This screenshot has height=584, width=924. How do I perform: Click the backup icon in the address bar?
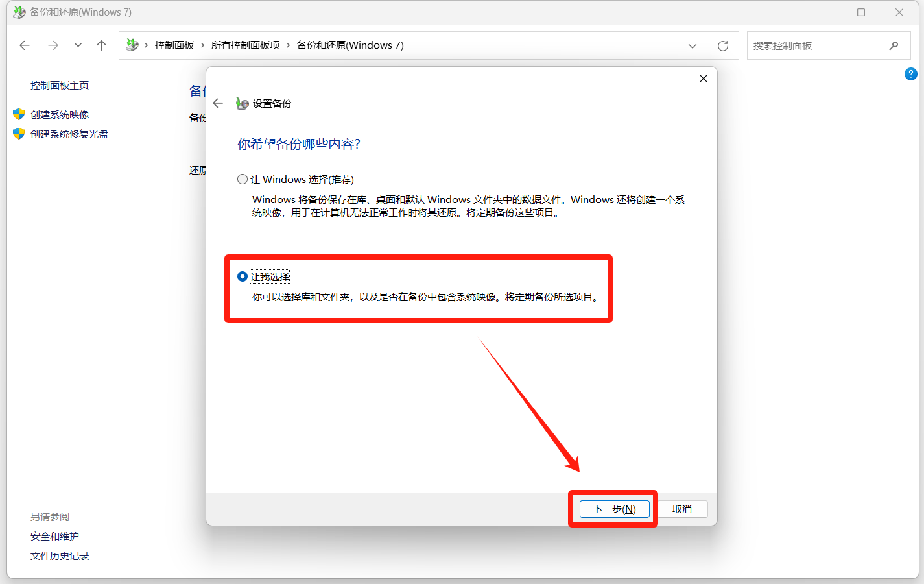[x=132, y=45]
